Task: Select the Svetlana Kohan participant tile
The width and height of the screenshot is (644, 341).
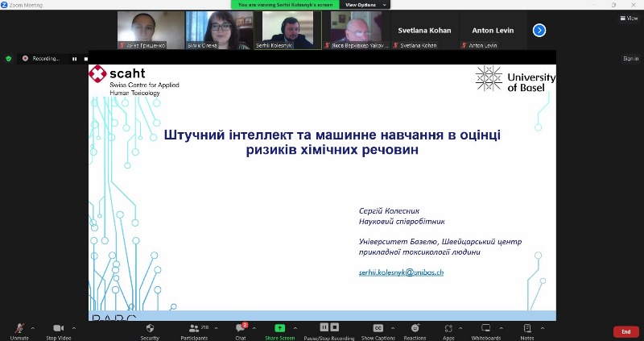Action: coord(424,31)
